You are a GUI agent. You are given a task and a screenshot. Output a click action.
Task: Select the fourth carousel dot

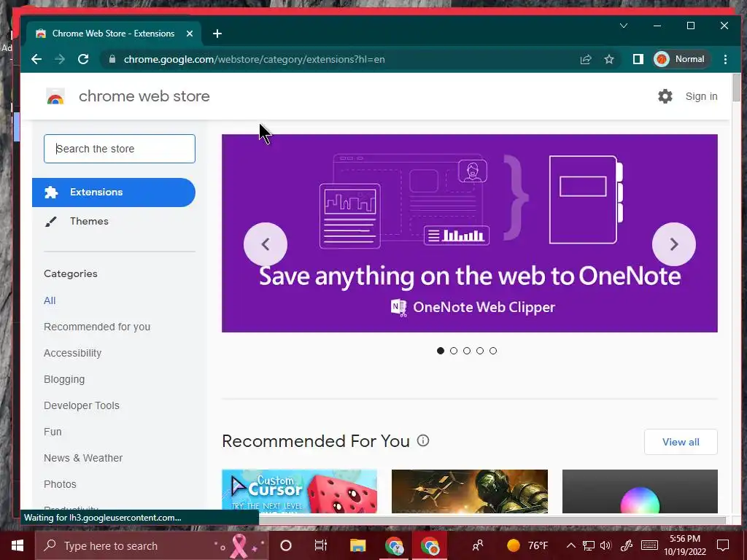click(x=480, y=351)
